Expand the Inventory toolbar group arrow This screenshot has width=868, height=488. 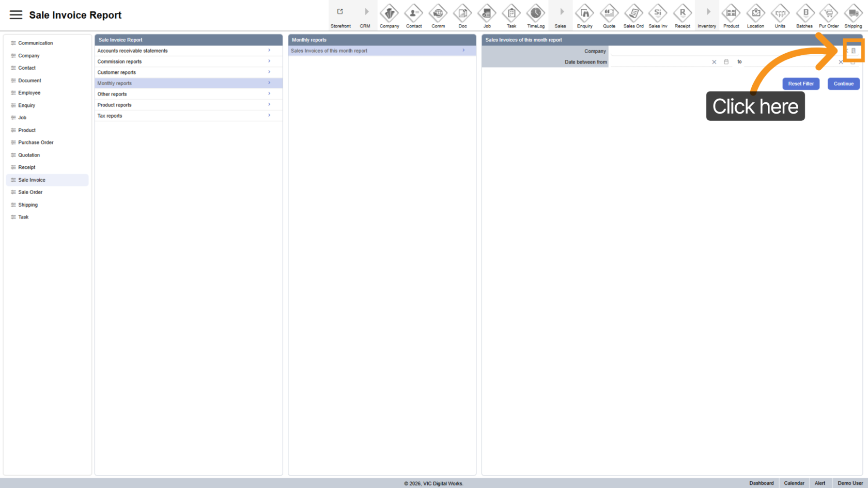point(707,12)
